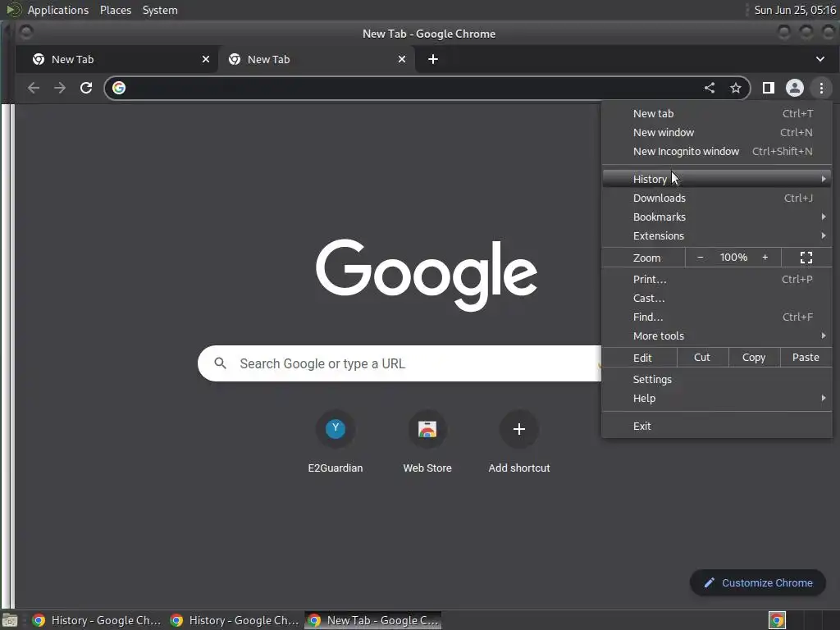Decrease zoom with minus button

coord(700,258)
